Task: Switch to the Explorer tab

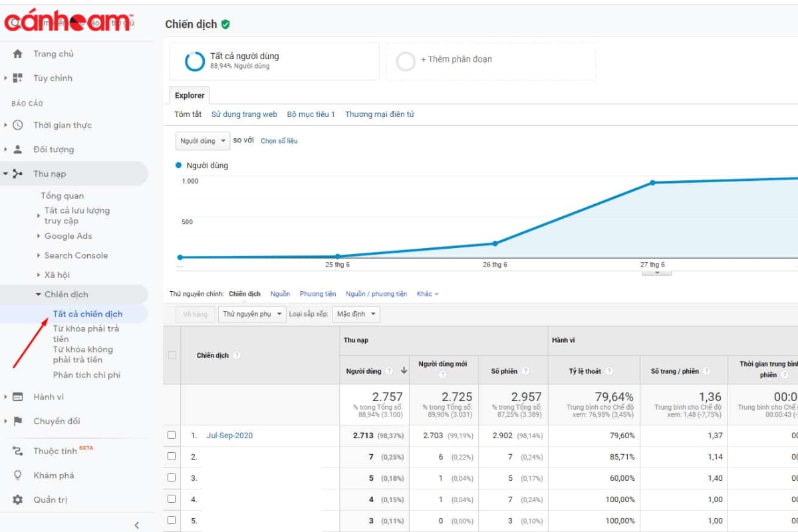Action: [190, 95]
